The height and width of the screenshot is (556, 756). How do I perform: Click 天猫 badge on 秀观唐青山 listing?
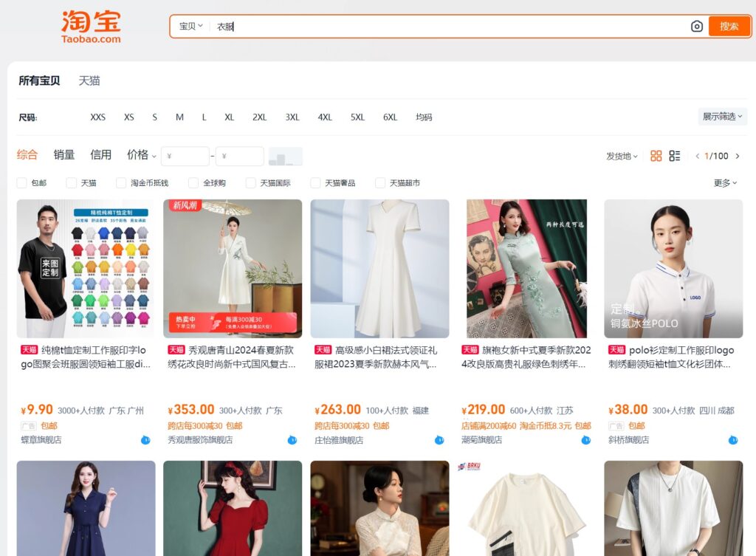176,350
